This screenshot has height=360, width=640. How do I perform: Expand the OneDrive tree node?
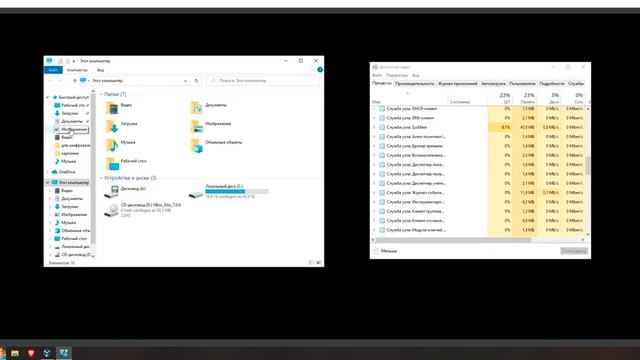pyautogui.click(x=48, y=172)
